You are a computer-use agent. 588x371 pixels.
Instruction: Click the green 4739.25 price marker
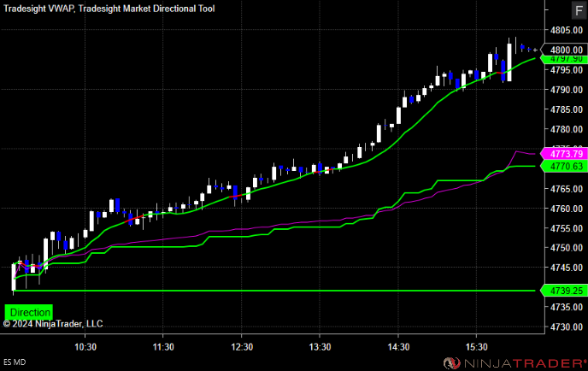(x=564, y=291)
